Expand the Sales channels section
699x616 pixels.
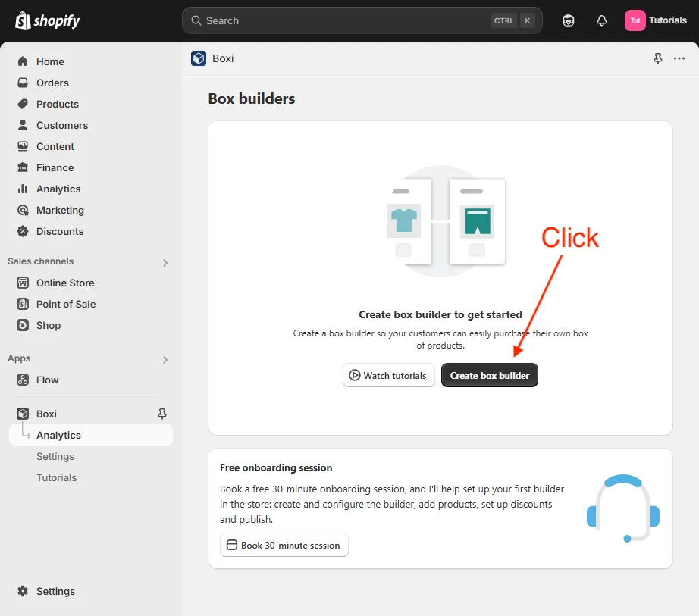pyautogui.click(x=165, y=262)
